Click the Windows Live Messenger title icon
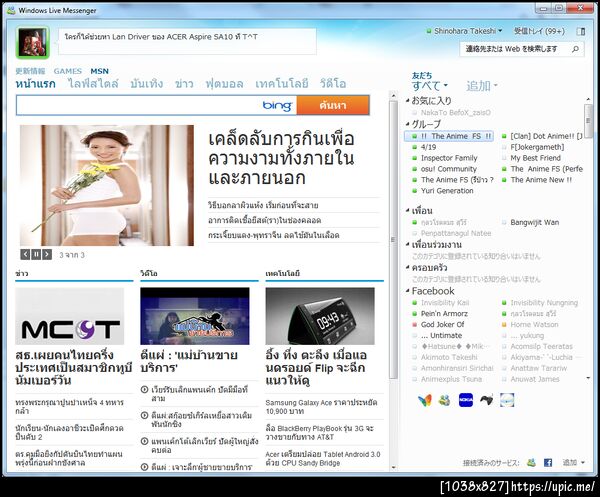The height and width of the screenshot is (497, 600). coord(11,10)
